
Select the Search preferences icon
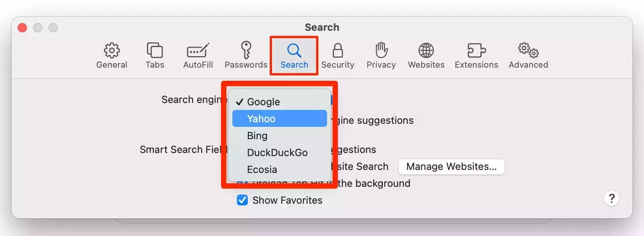point(294,55)
